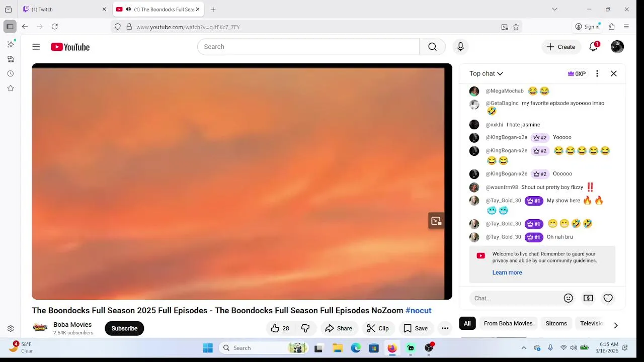The height and width of the screenshot is (362, 644).
Task: Click the Clip button
Action: coord(378,328)
